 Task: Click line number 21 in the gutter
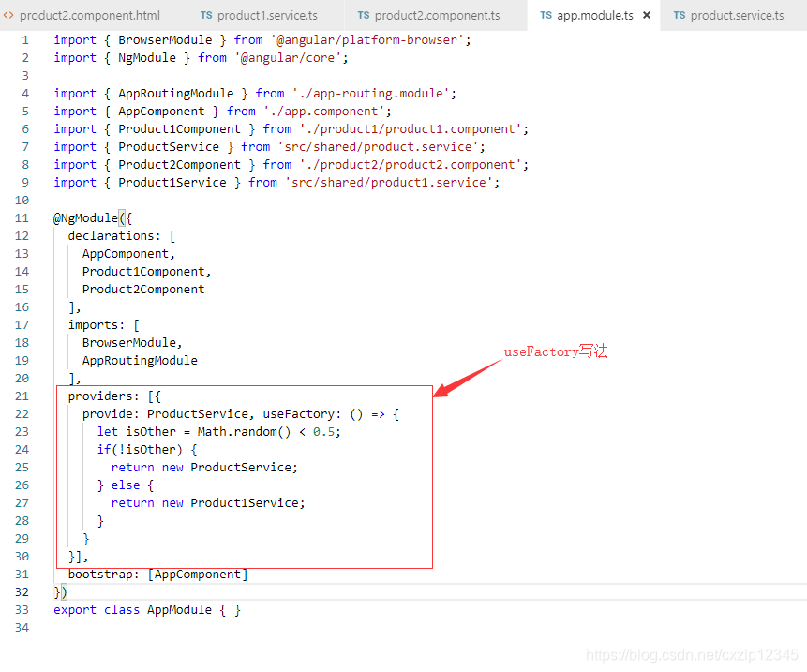pyautogui.click(x=22, y=396)
